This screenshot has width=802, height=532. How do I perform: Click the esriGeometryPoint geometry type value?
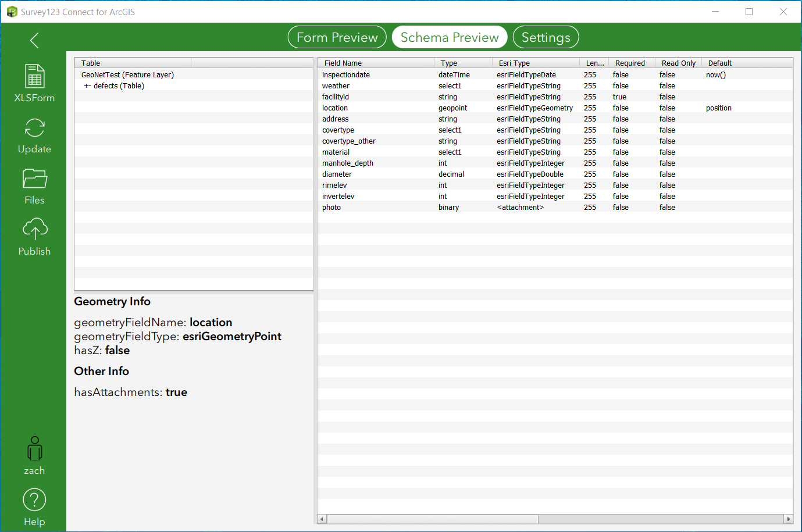tap(232, 336)
